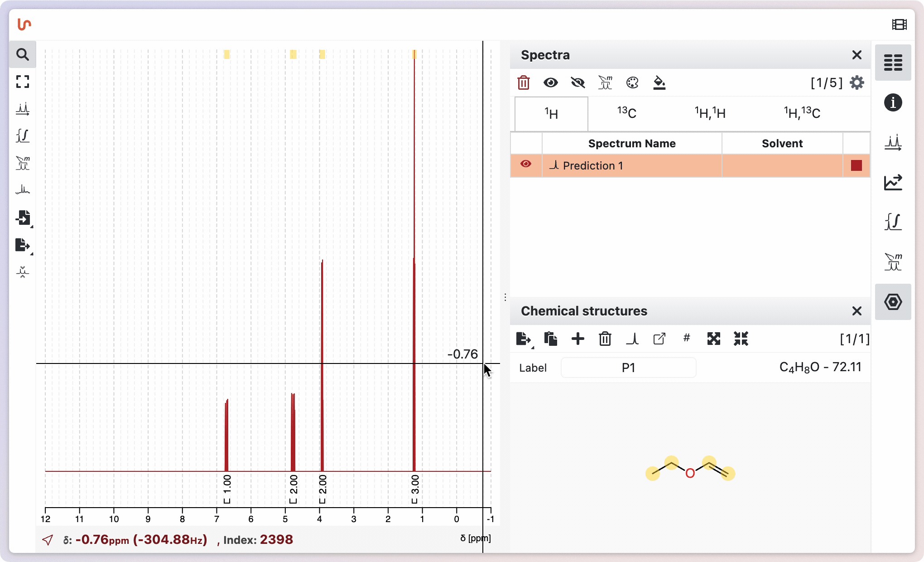924x562 pixels.
Task: Expand the export menu arrow icon
Action: [24, 245]
